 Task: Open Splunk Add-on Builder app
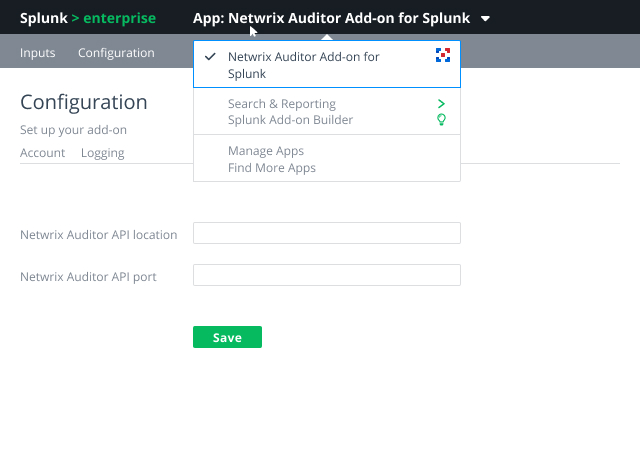click(x=290, y=120)
